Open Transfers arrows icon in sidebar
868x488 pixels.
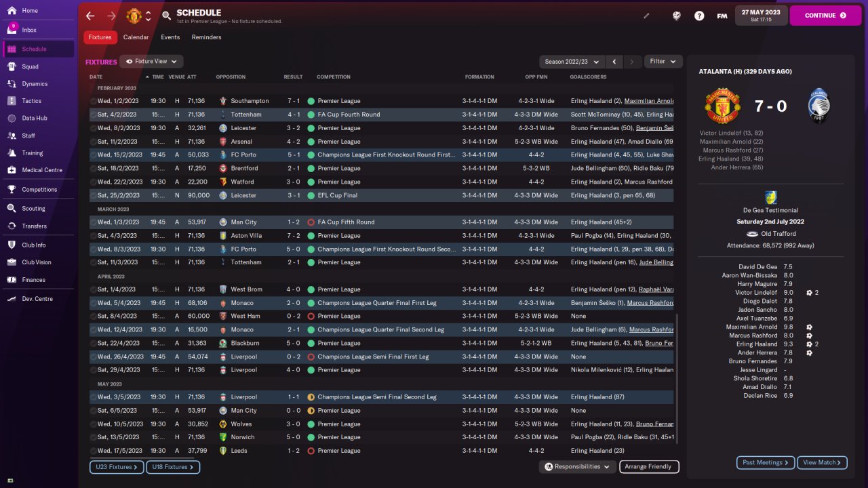(x=12, y=226)
